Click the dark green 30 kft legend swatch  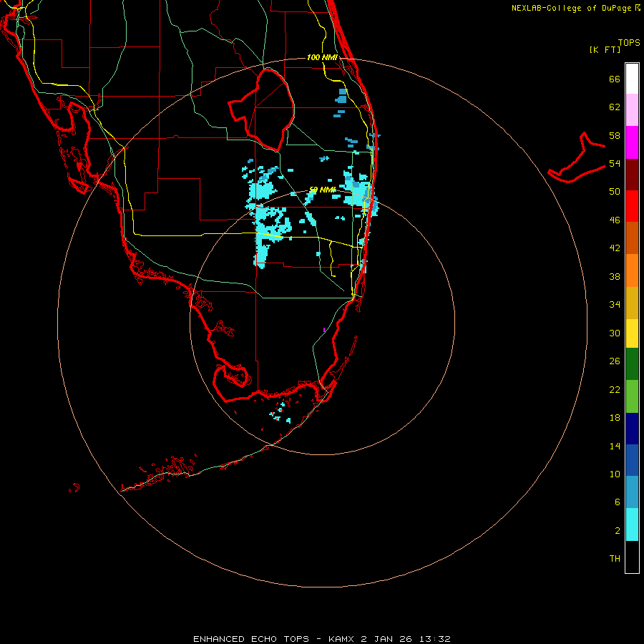pos(632,364)
